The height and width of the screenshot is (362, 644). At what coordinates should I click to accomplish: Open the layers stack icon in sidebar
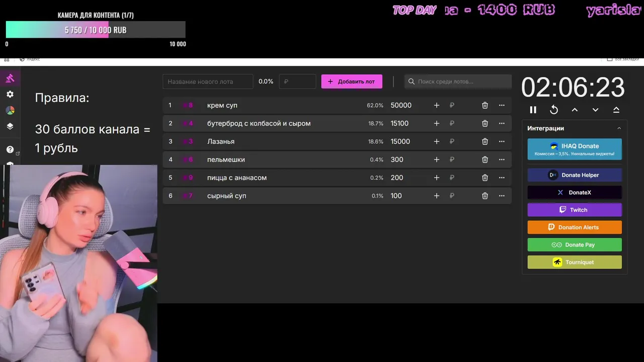[10, 127]
